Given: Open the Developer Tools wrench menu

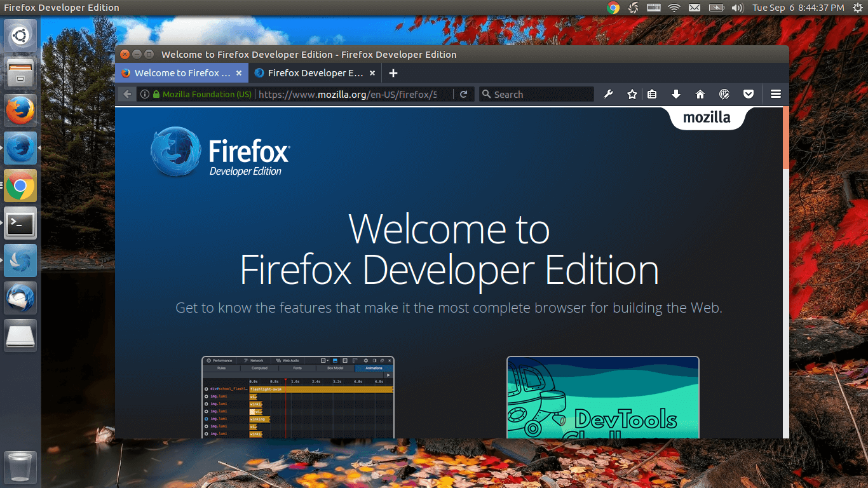Looking at the screenshot, I should [x=608, y=94].
